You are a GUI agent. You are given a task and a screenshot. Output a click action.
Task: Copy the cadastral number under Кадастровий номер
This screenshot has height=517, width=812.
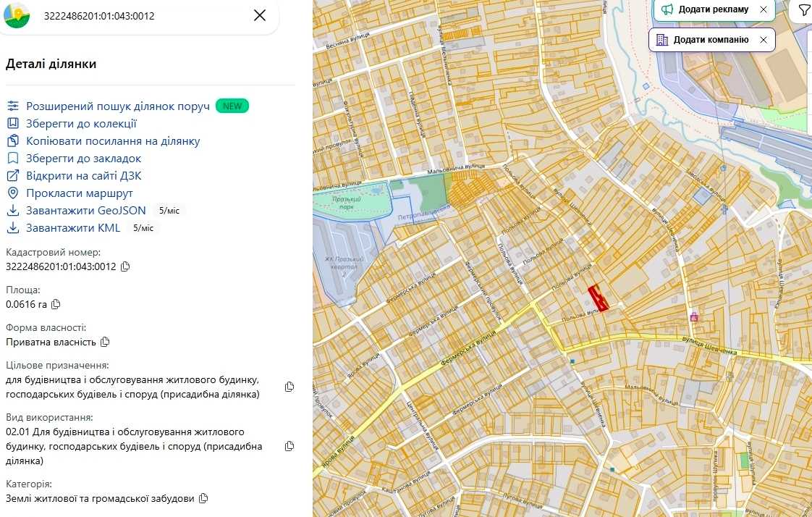pos(125,266)
